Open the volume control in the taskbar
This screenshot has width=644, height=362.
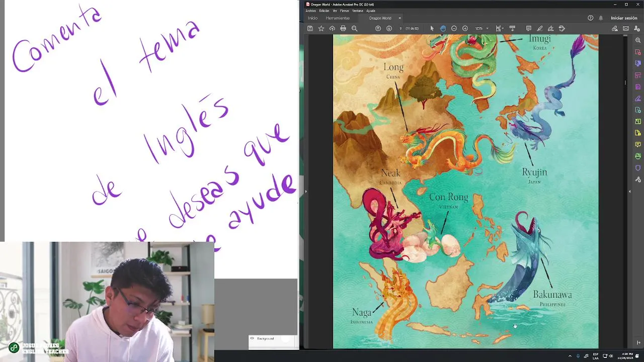pyautogui.click(x=611, y=356)
